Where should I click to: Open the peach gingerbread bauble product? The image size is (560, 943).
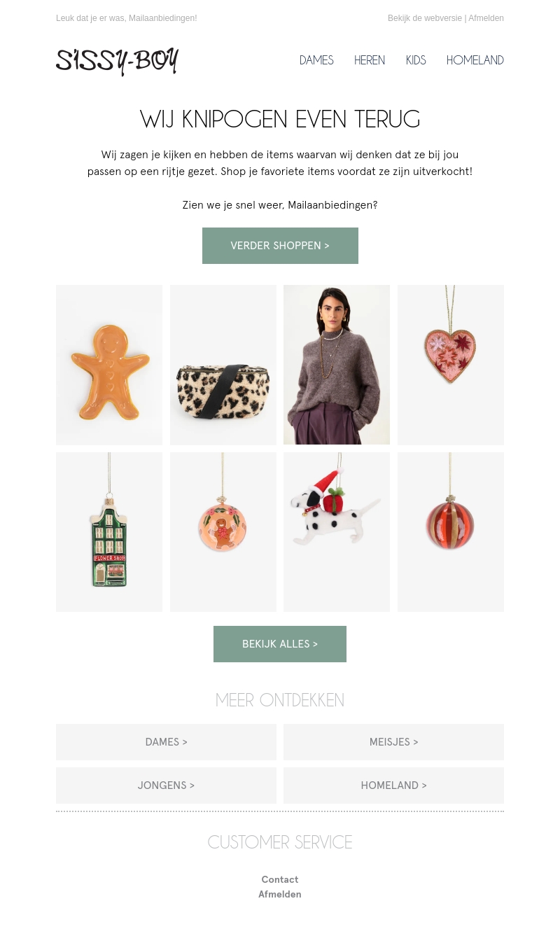coord(223,532)
